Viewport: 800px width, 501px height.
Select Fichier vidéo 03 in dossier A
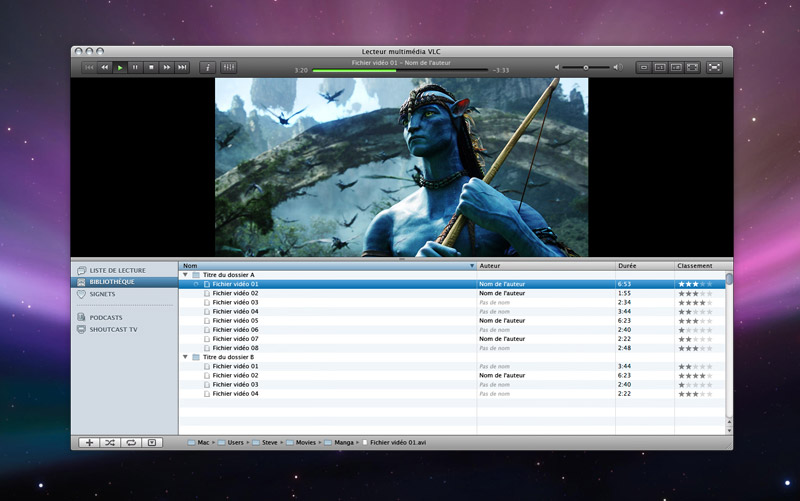pos(235,303)
